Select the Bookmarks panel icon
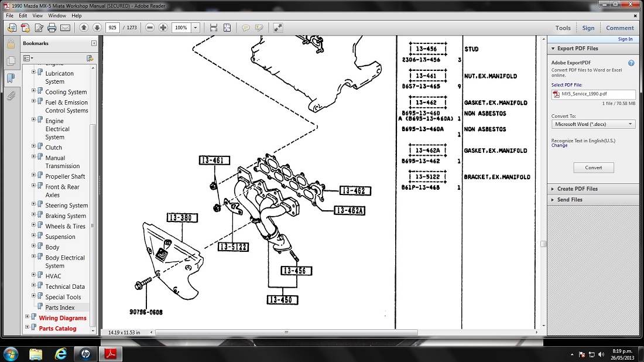Image resolution: width=644 pixels, height=362 pixels. (11, 78)
